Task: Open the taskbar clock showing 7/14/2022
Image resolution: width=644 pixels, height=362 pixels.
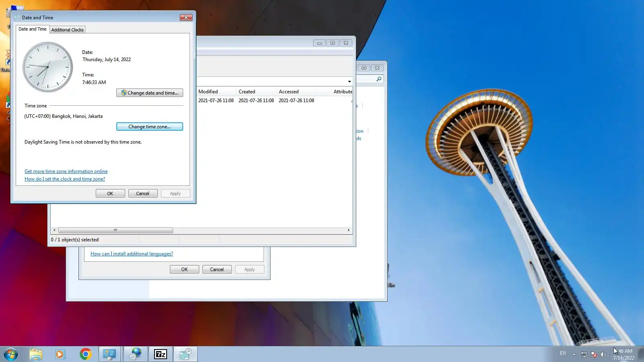Action: pyautogui.click(x=623, y=354)
